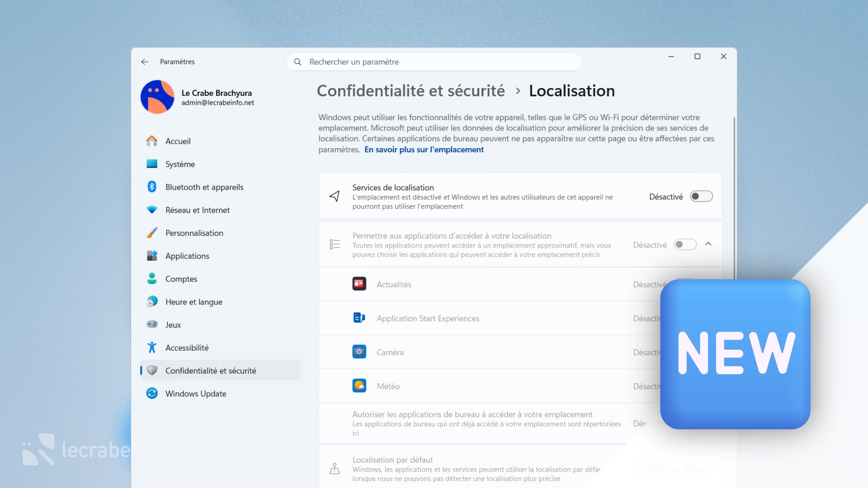Click the location arrow icon of Services de localisation
868x488 pixels.
(335, 196)
